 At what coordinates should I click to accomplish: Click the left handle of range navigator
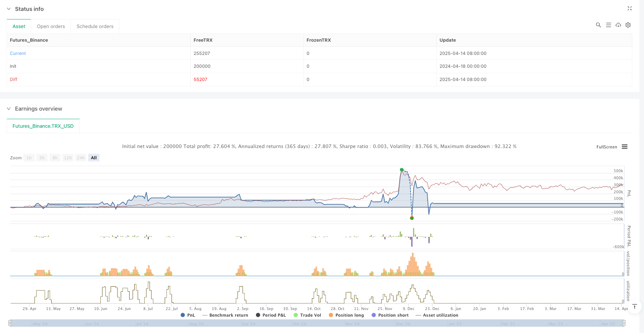[10, 323]
